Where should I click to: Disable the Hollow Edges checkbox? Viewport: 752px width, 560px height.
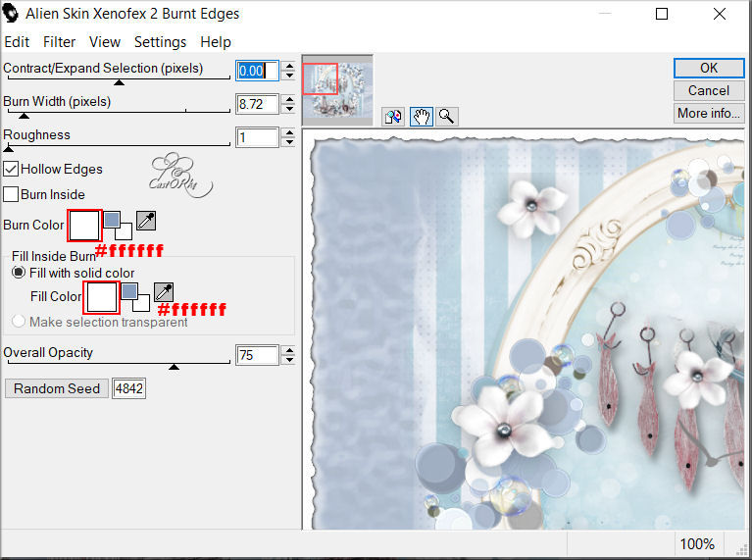(11, 169)
